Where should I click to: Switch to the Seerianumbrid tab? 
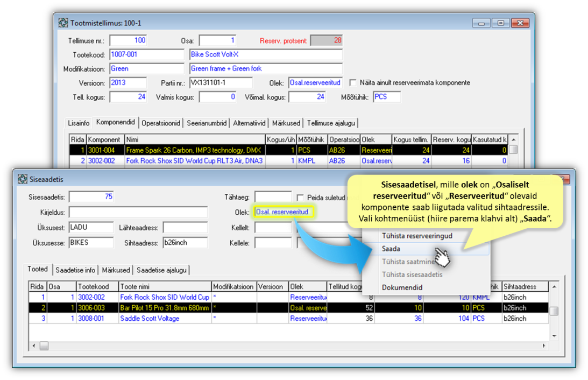207,123
